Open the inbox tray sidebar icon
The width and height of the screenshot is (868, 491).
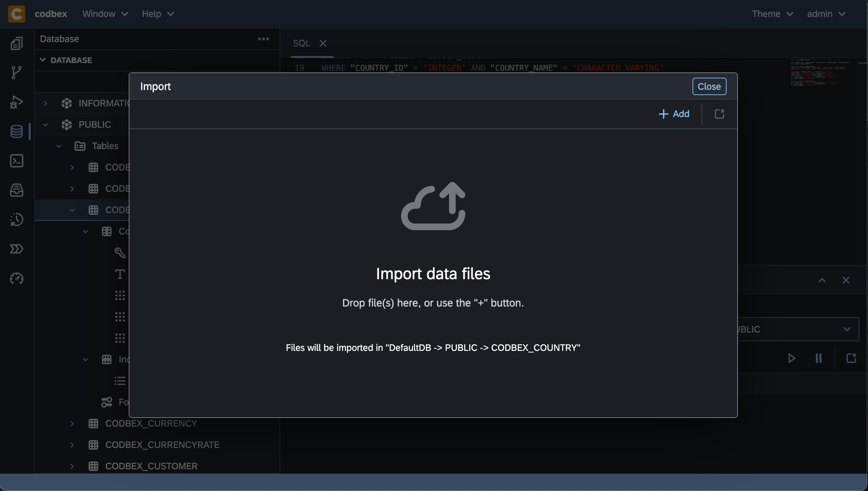tap(17, 190)
